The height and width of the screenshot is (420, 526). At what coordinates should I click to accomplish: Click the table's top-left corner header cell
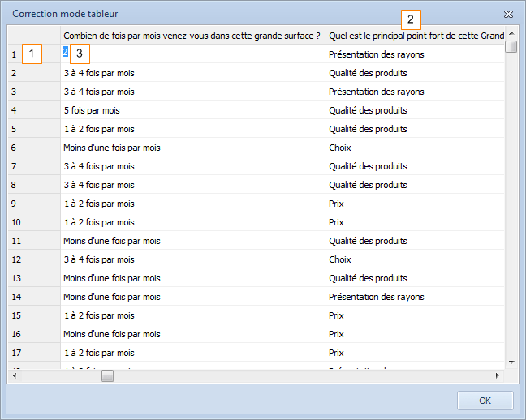(34, 35)
